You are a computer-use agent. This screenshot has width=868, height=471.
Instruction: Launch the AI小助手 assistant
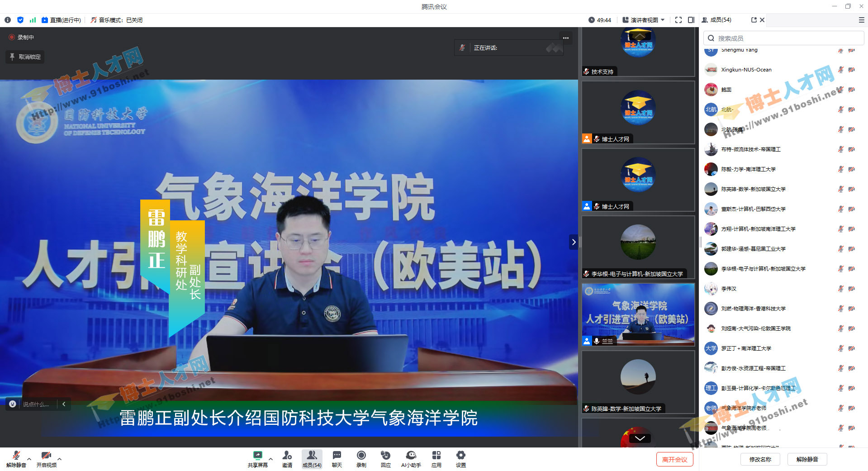point(411,458)
